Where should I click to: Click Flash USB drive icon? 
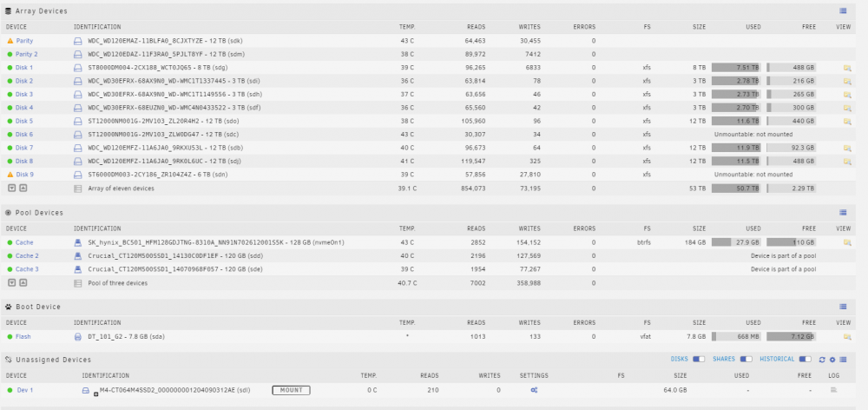tap(77, 336)
